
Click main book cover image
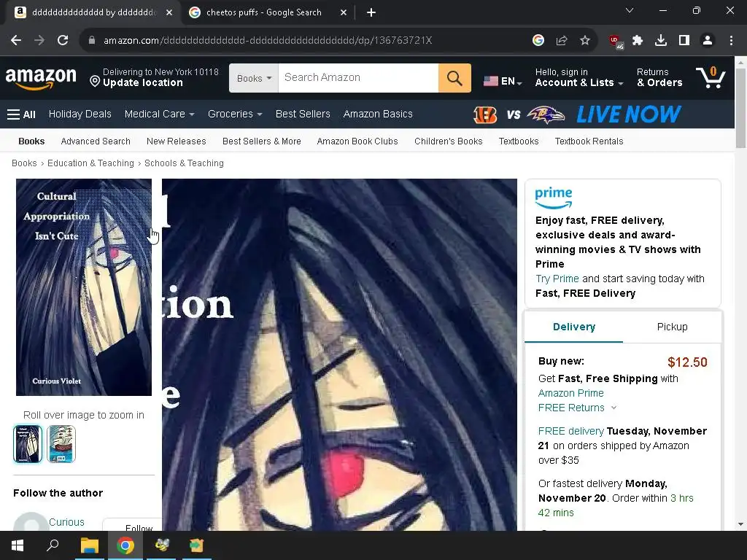coord(84,287)
